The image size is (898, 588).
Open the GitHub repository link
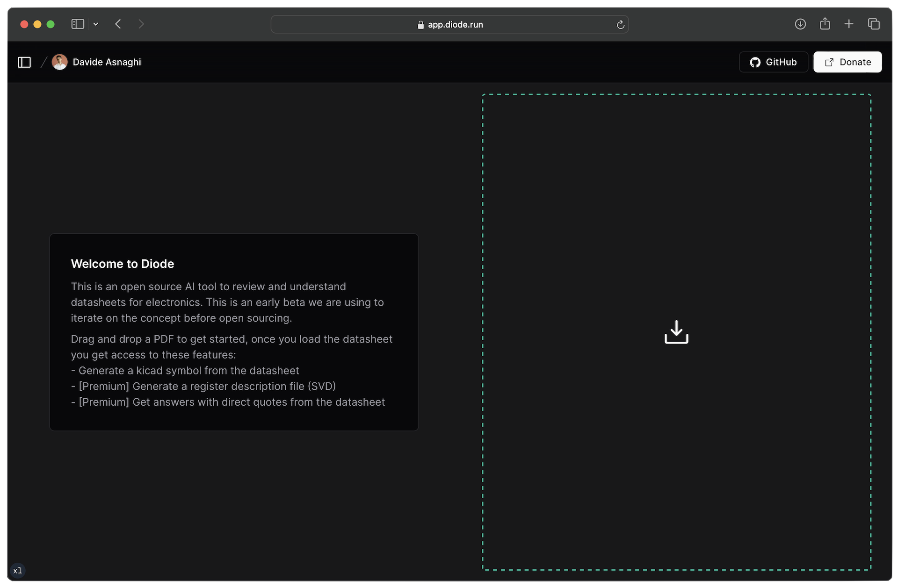[773, 62]
